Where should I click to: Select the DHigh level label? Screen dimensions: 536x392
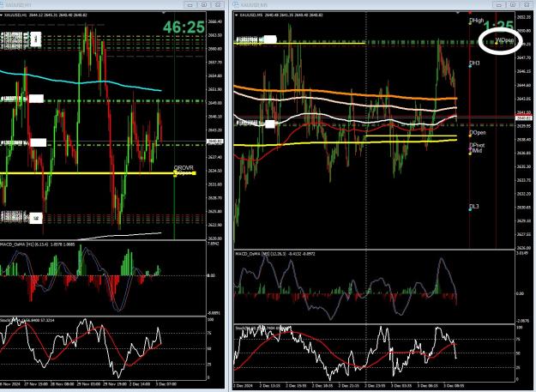point(477,21)
